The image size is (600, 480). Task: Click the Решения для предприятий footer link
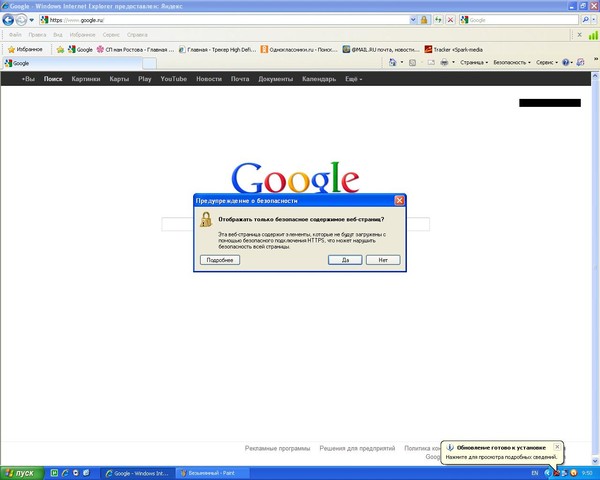click(x=357, y=448)
